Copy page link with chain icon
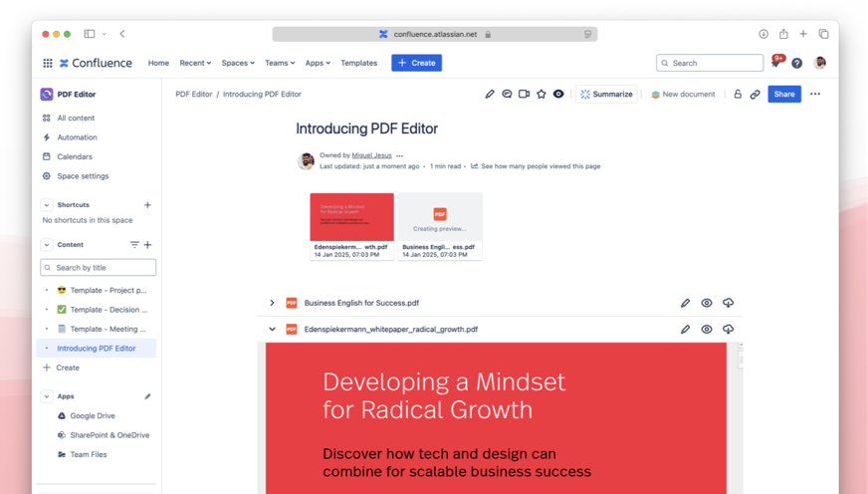 (756, 95)
